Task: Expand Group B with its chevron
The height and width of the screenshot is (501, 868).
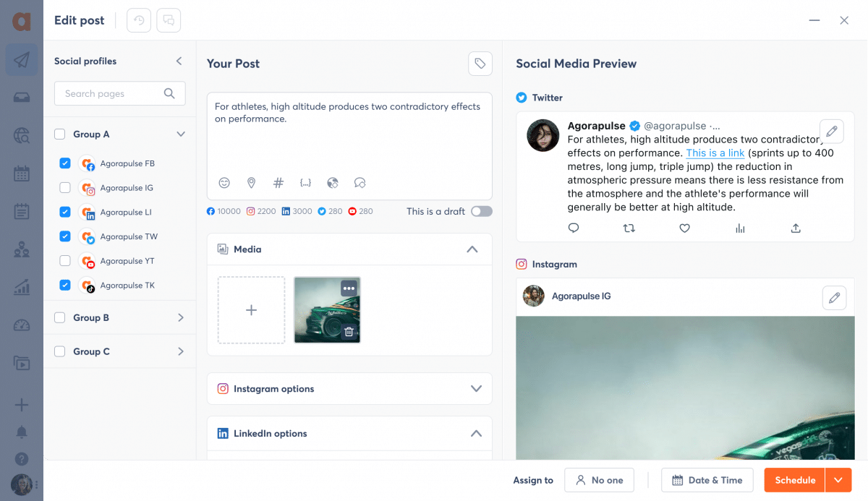Action: pos(181,317)
